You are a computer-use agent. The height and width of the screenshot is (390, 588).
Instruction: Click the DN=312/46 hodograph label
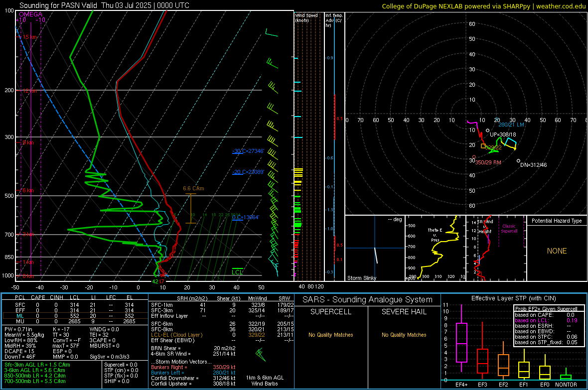click(x=533, y=165)
